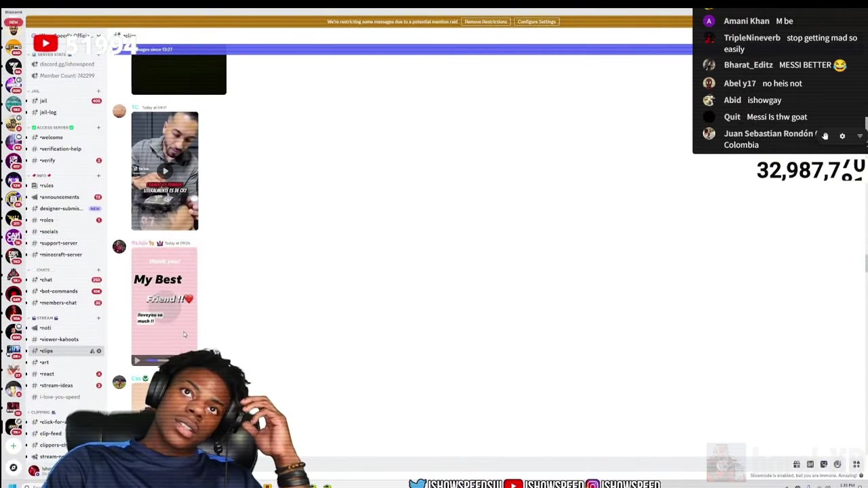Viewport: 868px width, 488px height.
Task: Click the Configure Settings button
Action: (x=536, y=22)
